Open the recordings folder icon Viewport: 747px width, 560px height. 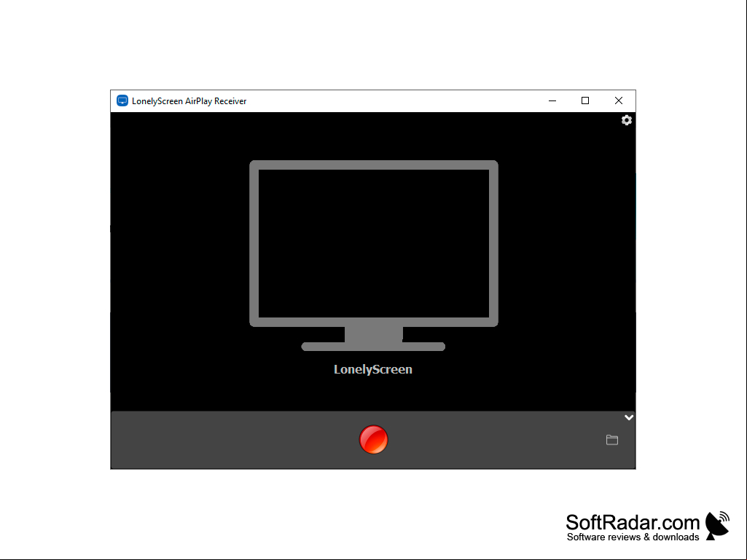coord(612,440)
